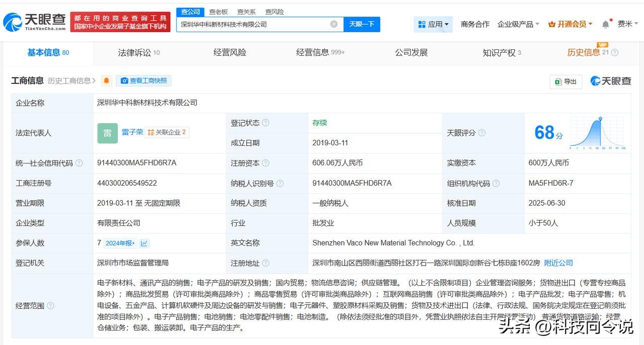Expand the 应用 dropdown
644x345 pixels.
pyautogui.click(x=433, y=24)
